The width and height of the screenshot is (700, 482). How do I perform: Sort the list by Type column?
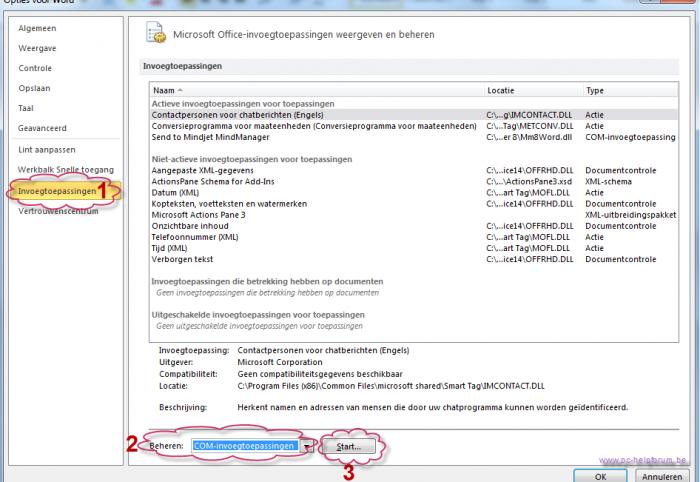pos(630,91)
